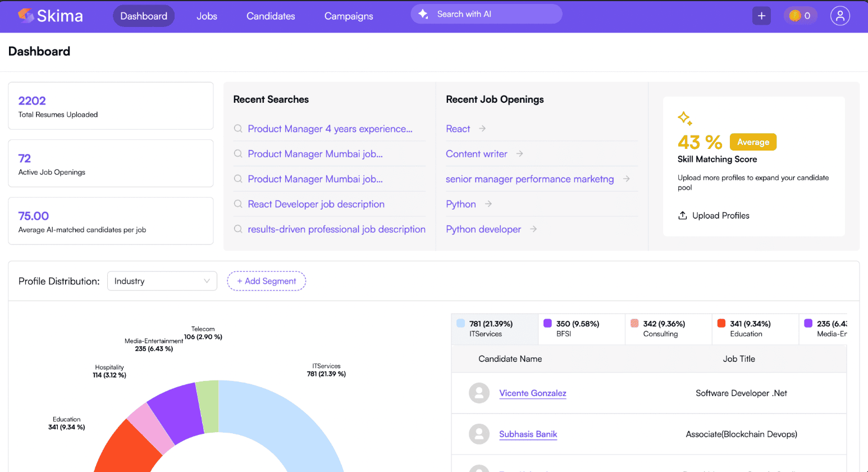This screenshot has width=868, height=472.
Task: Click the green Telecom donut slice
Action: pyautogui.click(x=208, y=406)
